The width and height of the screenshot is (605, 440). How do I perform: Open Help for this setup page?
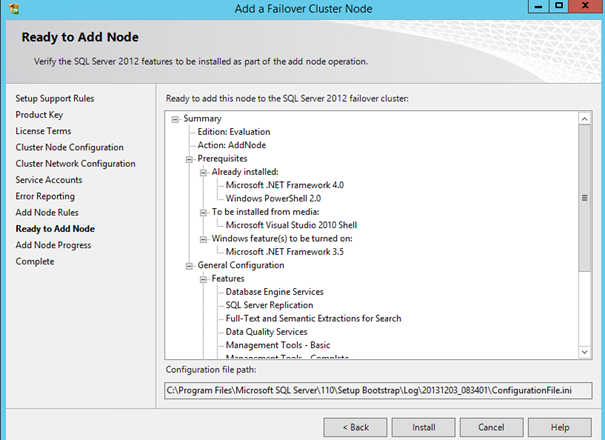coord(558,426)
